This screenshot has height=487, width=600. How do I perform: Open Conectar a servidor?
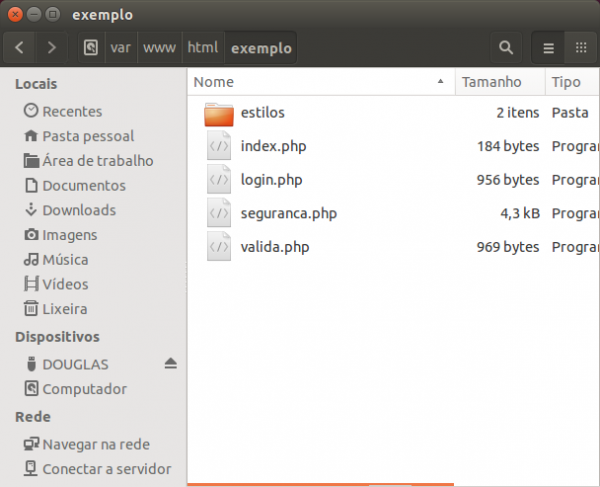[x=106, y=468]
